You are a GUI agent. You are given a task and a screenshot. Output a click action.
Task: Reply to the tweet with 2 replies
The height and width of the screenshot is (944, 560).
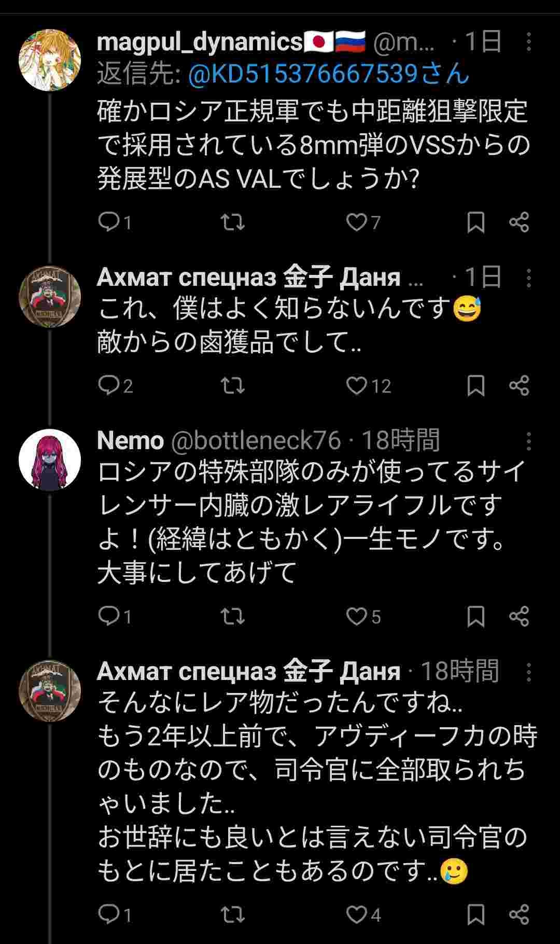coord(109,386)
